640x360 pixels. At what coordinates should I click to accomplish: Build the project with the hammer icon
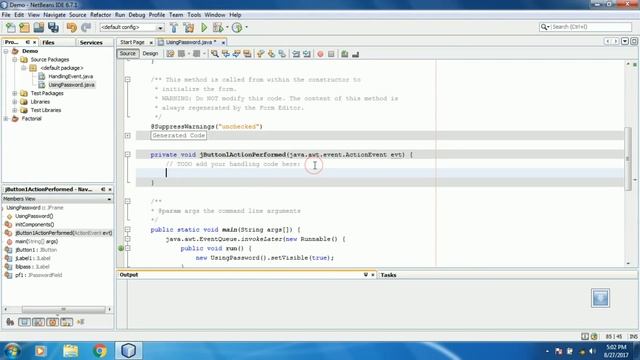[174, 27]
